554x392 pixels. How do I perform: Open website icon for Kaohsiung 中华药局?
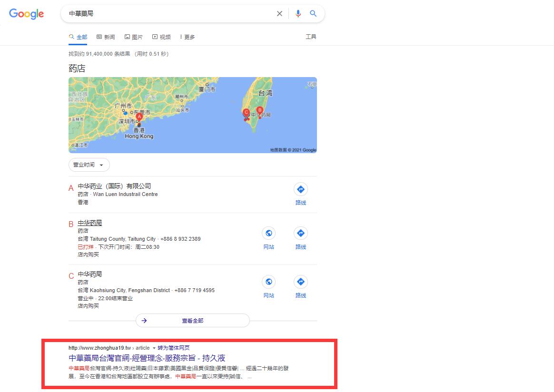[269, 282]
